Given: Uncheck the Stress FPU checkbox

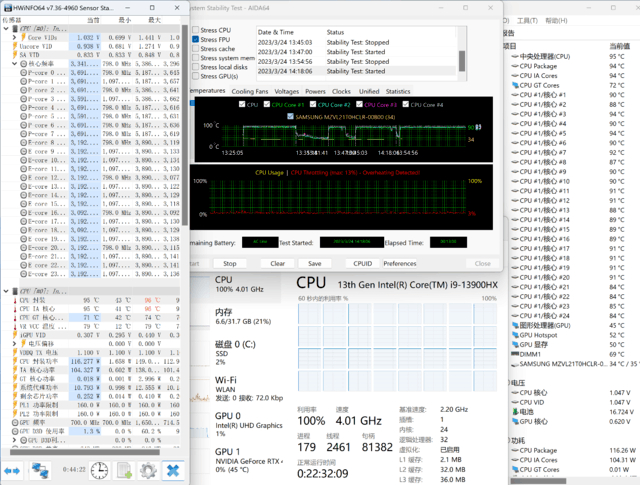Looking at the screenshot, I should click(x=196, y=40).
